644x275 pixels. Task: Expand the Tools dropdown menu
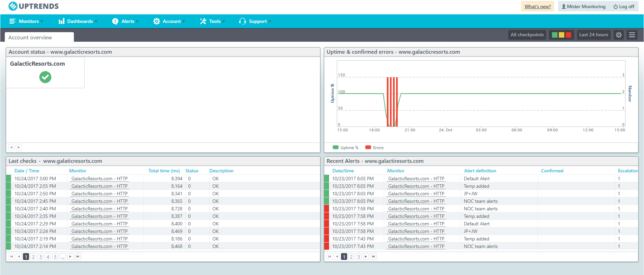pyautogui.click(x=212, y=21)
